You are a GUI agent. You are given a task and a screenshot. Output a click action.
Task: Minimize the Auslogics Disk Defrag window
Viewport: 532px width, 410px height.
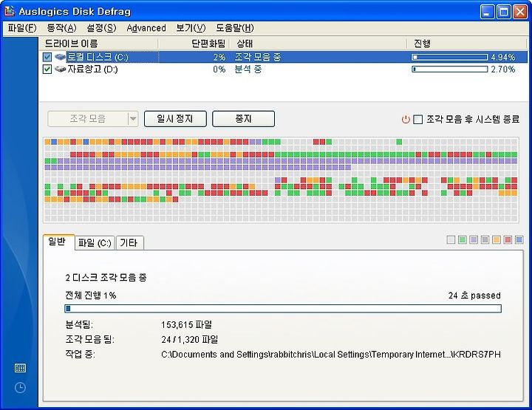(487, 13)
